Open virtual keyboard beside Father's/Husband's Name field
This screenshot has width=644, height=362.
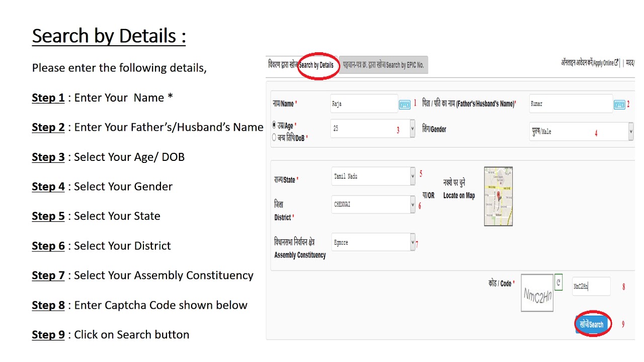[x=619, y=105]
